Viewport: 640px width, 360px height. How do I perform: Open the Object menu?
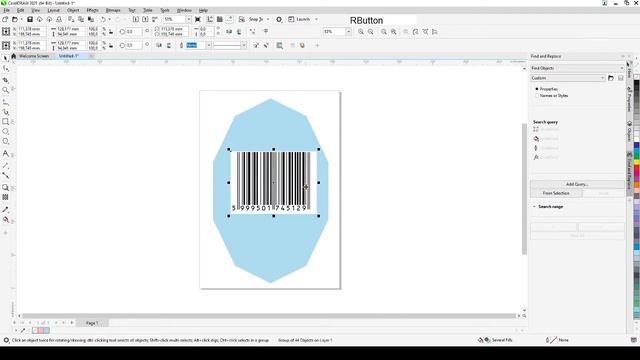coord(73,10)
